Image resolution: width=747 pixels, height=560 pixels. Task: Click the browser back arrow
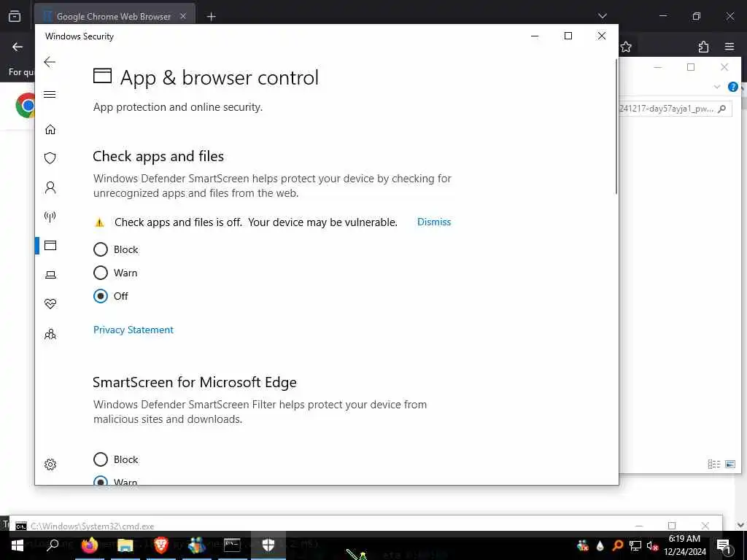18,47
